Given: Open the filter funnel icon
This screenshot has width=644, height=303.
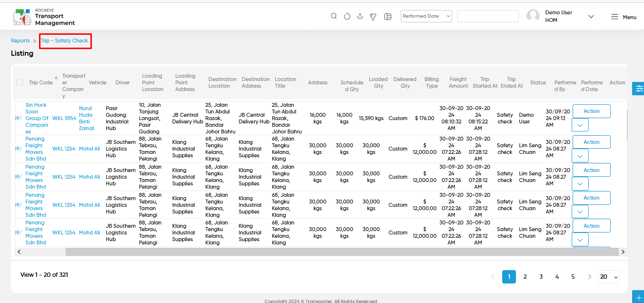Looking at the screenshot, I should pyautogui.click(x=374, y=17).
